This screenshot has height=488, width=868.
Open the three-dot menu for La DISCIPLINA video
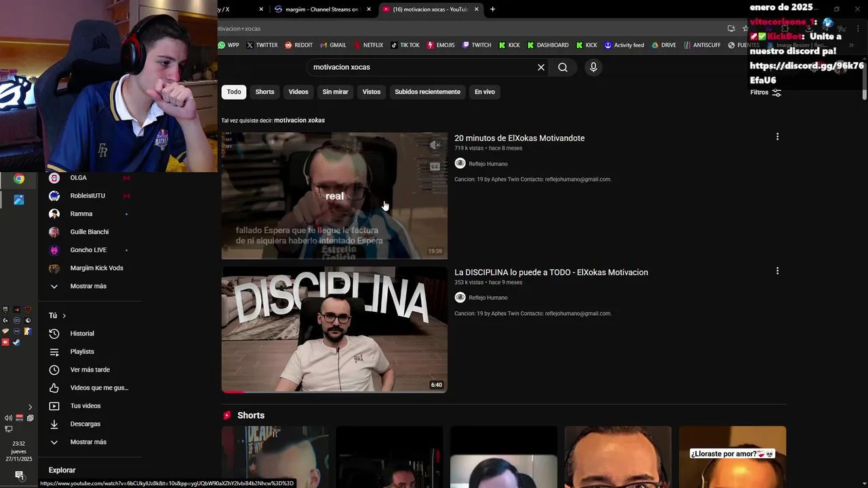pyautogui.click(x=777, y=271)
